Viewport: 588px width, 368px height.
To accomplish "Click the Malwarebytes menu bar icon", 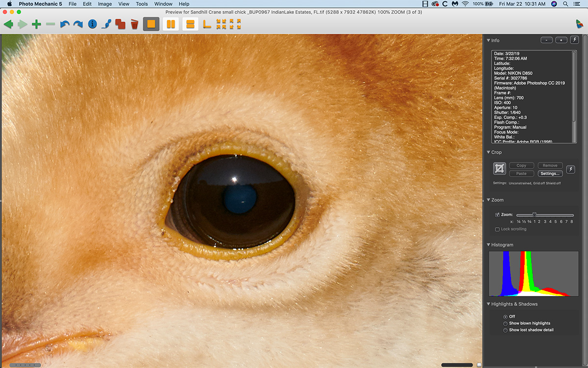I will tap(454, 4).
